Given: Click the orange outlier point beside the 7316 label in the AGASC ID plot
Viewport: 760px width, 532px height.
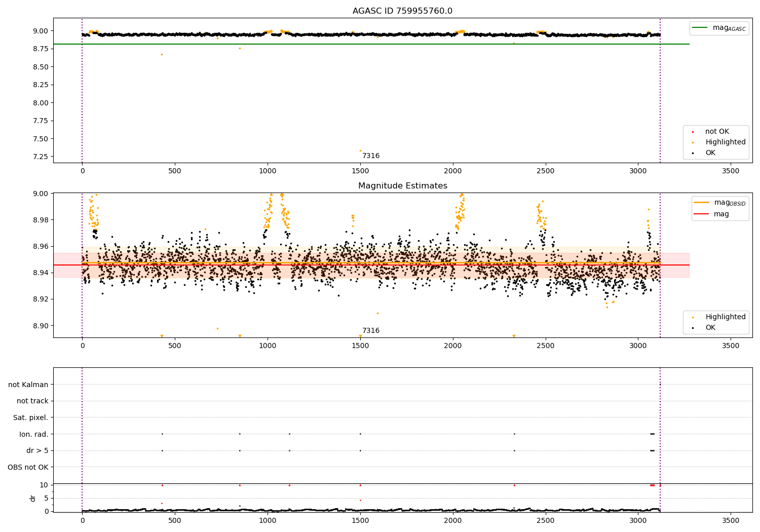Looking at the screenshot, I should pos(360,150).
